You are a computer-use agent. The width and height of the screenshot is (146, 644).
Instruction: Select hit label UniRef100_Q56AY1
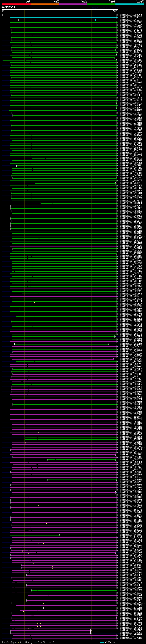[131, 334]
